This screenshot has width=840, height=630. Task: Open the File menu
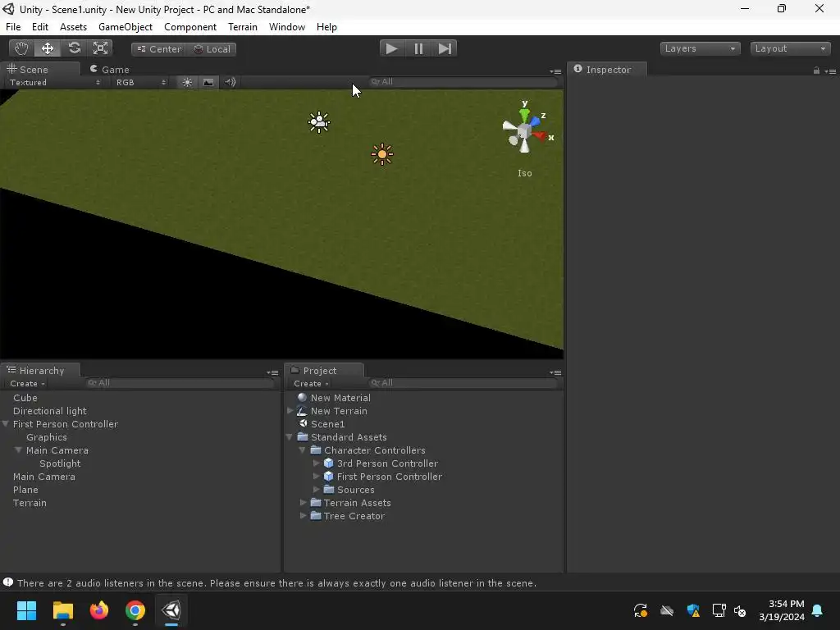pyautogui.click(x=13, y=27)
